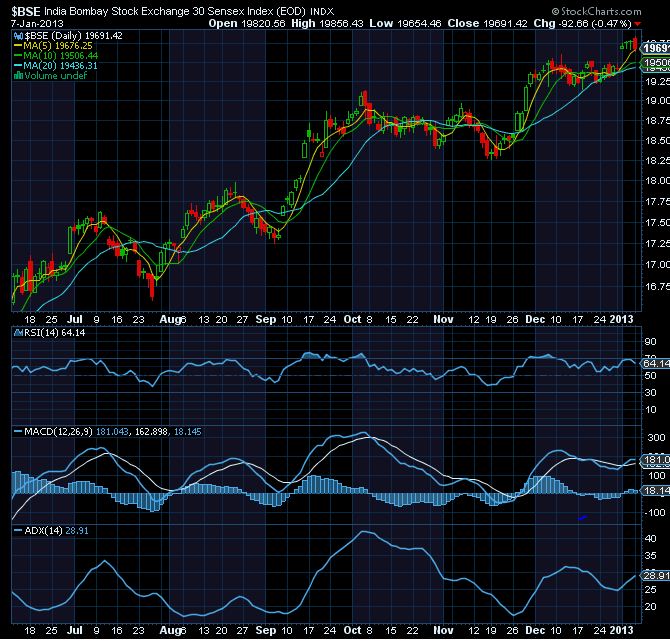
Task: Click the yellow MA(5) 19676.25 legend entry
Action: (53, 46)
